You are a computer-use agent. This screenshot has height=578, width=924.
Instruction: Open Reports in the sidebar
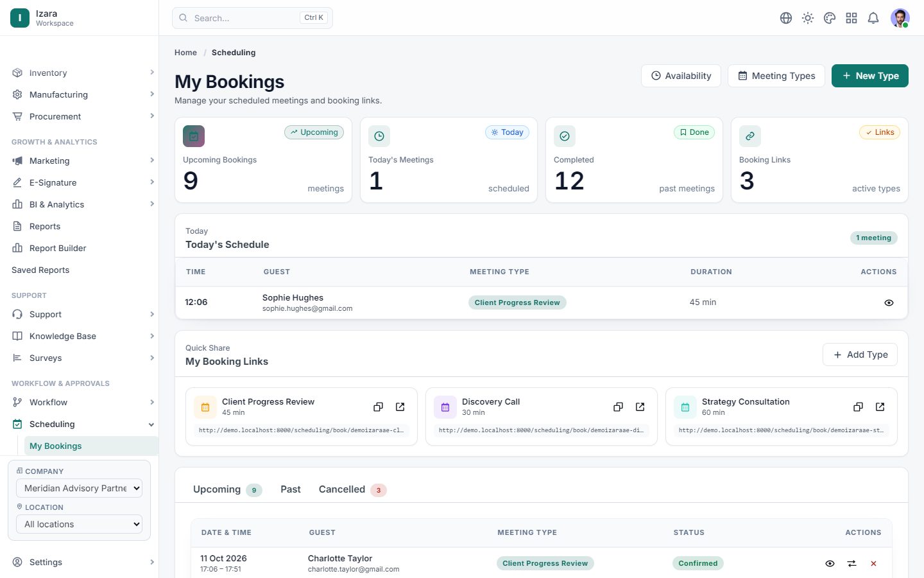click(x=80, y=226)
